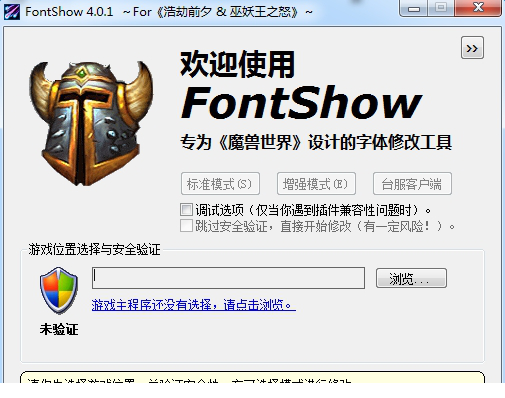
Task: Click the 专为《魔兽世界》设计的字体修改工具 subtitle
Action: [x=316, y=143]
